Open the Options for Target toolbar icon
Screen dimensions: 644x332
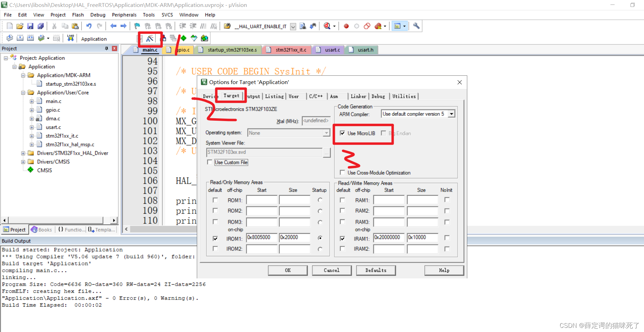tap(150, 38)
